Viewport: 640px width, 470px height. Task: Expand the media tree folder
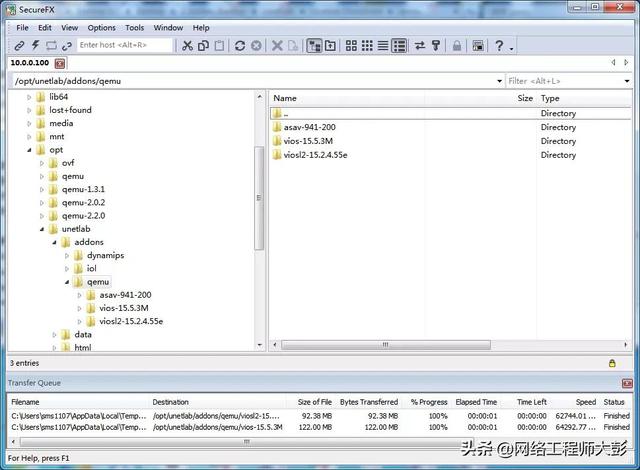coord(29,124)
